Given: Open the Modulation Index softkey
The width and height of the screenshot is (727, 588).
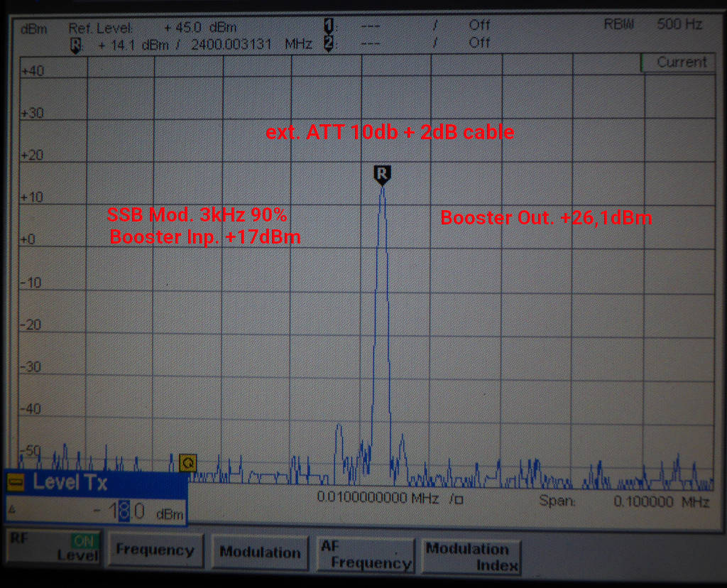Looking at the screenshot, I should [471, 557].
